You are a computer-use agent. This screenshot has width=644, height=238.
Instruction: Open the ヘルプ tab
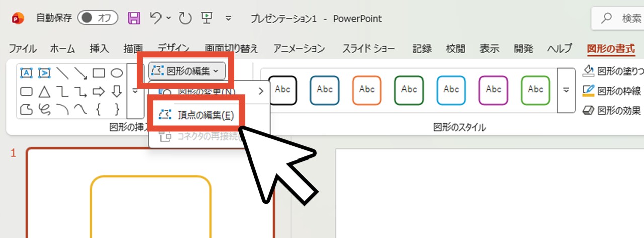[559, 49]
